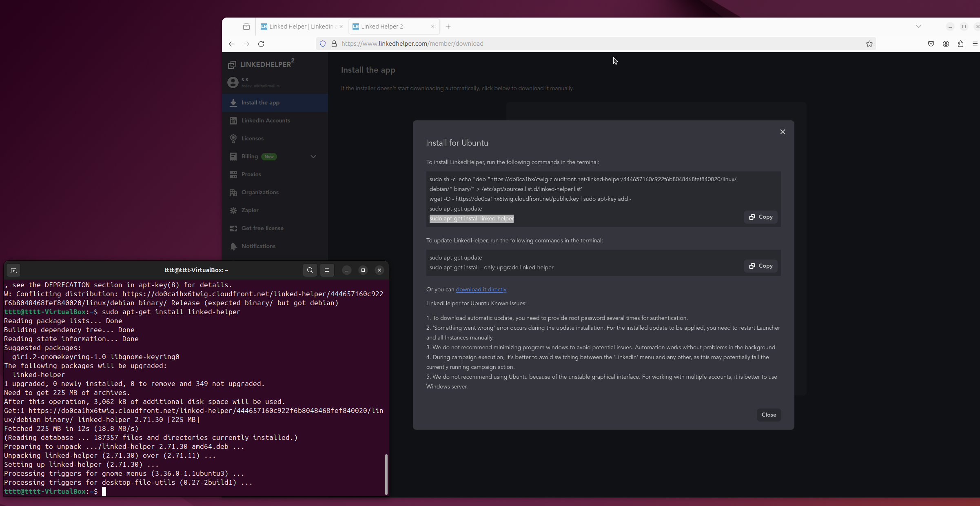
Task: Click the padlock site info icon
Action: [x=334, y=44]
